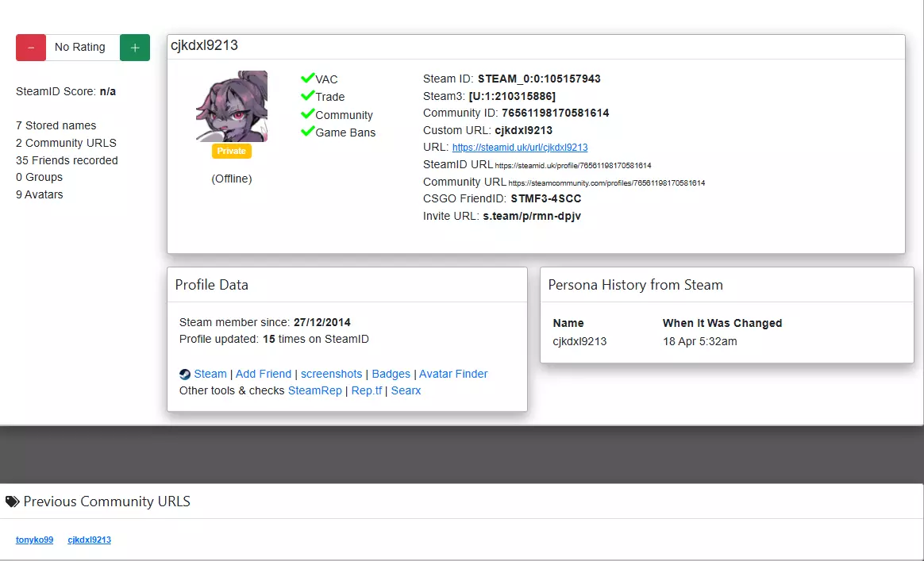Click the Trade status checkmark icon
Image resolution: width=924 pixels, height=561 pixels.
pyautogui.click(x=307, y=95)
